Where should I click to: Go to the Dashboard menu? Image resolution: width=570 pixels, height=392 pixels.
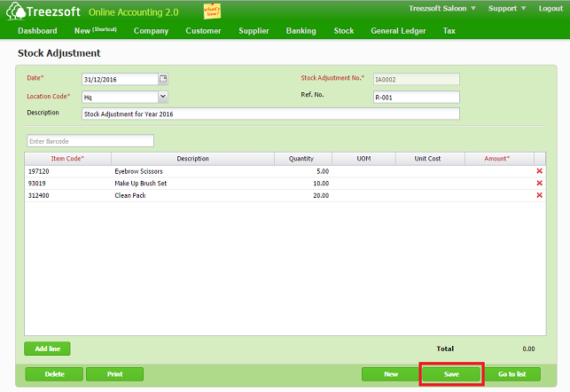point(38,30)
